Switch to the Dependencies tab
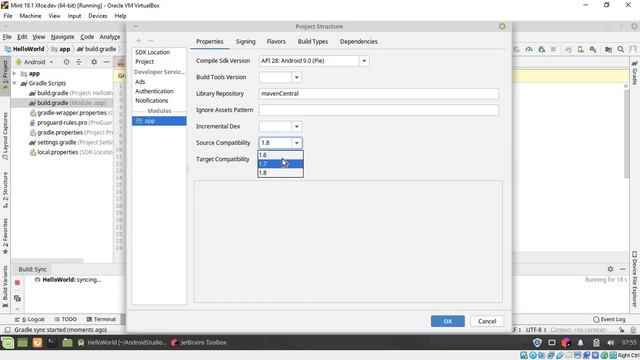640x360 pixels. (x=358, y=42)
